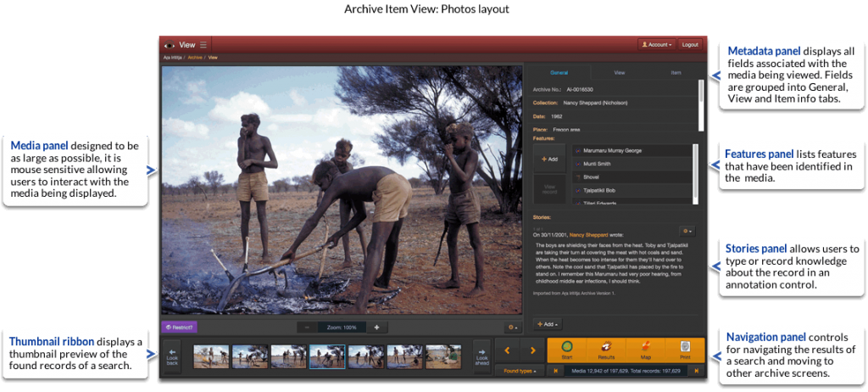The image size is (868, 392).
Task: Open the Found types dropdown
Action: (520, 371)
